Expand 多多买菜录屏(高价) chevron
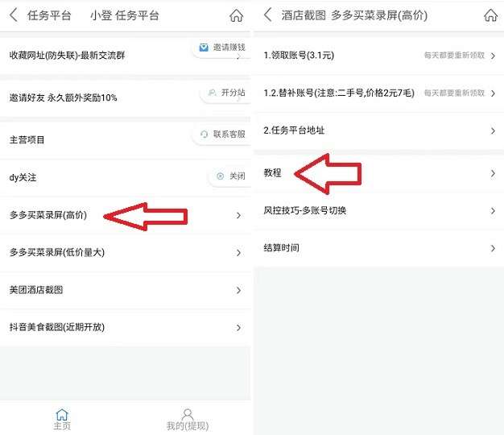Viewport: 504px width, 435px height. (238, 215)
